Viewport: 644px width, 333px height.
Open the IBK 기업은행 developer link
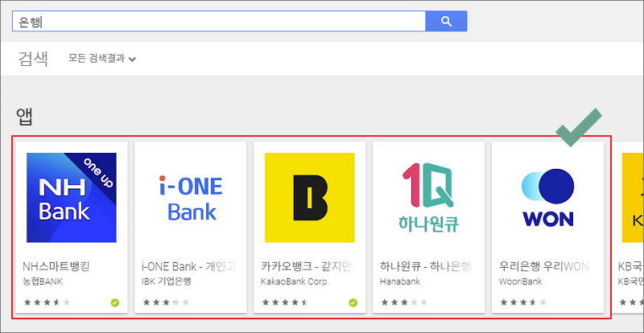pyautogui.click(x=167, y=282)
